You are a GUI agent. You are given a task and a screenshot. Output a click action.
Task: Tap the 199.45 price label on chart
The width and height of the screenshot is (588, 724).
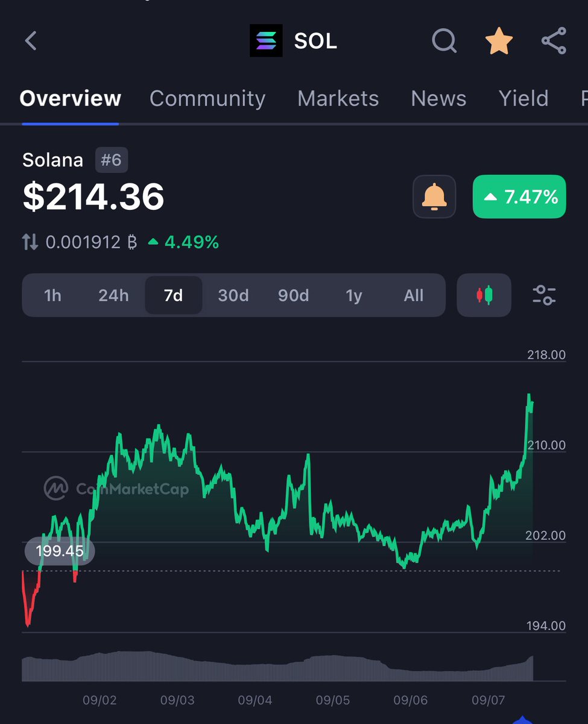[x=59, y=551]
